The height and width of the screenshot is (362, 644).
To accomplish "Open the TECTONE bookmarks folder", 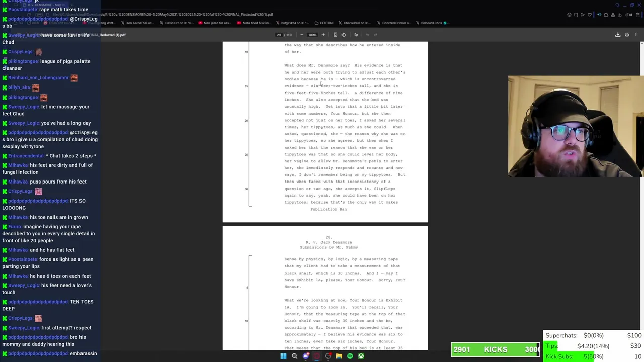I will coord(324,23).
